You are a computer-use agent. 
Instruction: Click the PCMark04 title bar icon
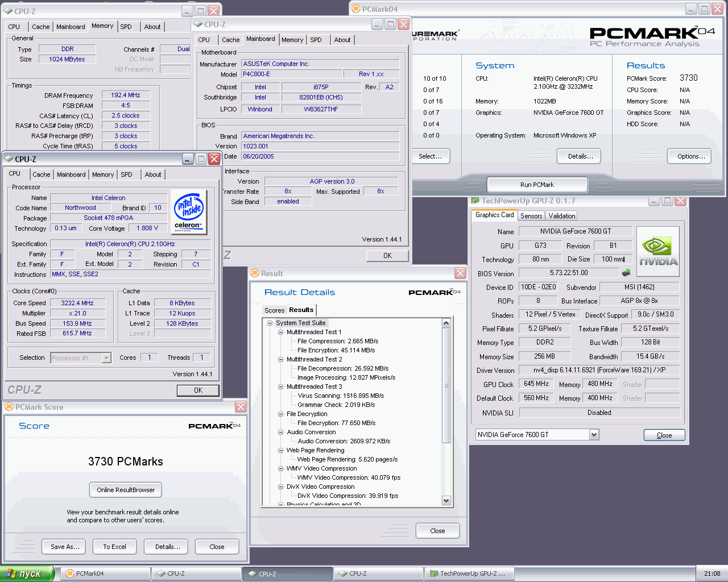(x=356, y=9)
